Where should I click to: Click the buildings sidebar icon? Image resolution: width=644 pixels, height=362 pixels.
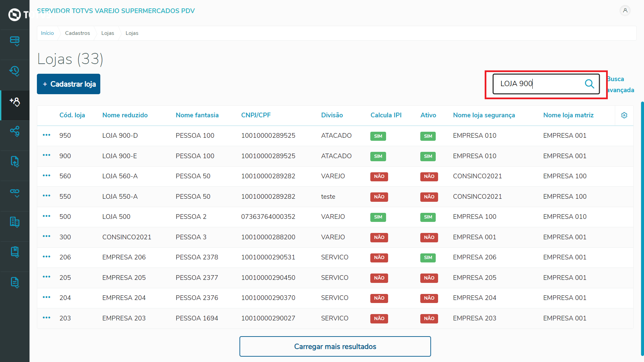pos(15,222)
